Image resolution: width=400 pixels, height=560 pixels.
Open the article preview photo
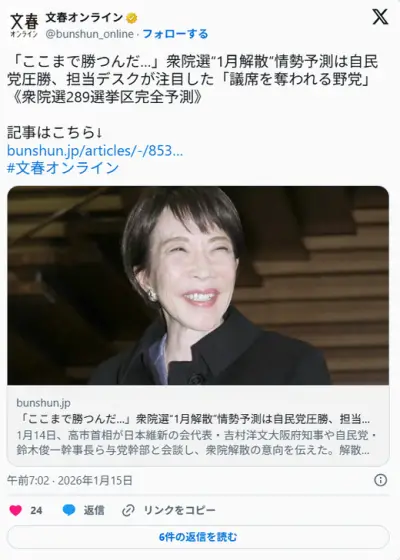coord(198,285)
